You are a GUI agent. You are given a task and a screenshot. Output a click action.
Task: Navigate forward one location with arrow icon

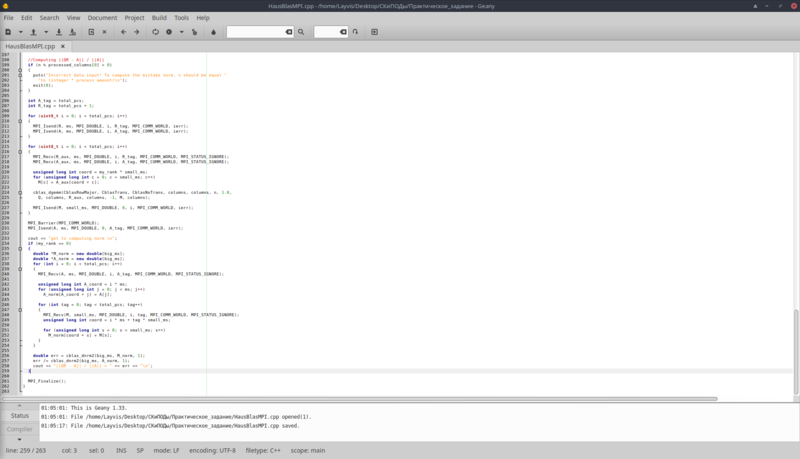click(137, 32)
